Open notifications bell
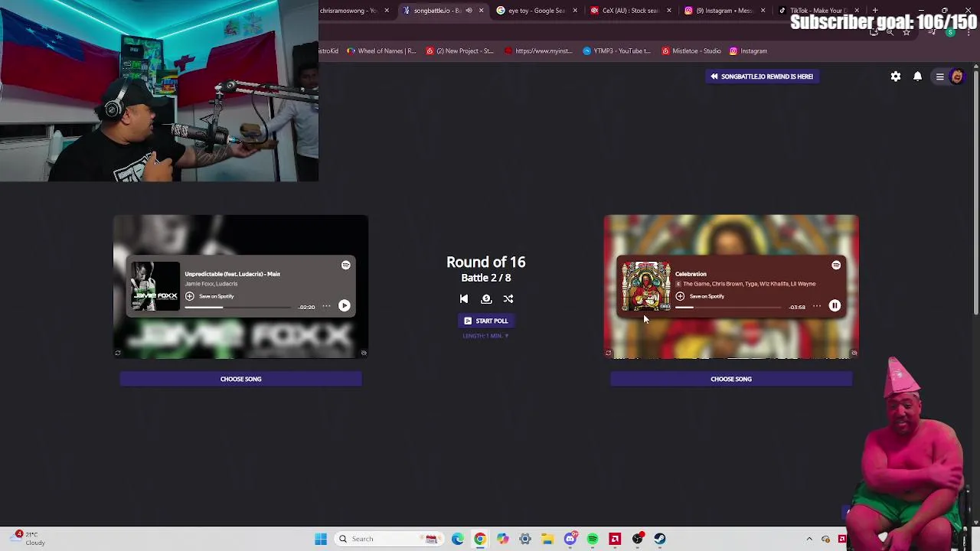 tap(917, 77)
